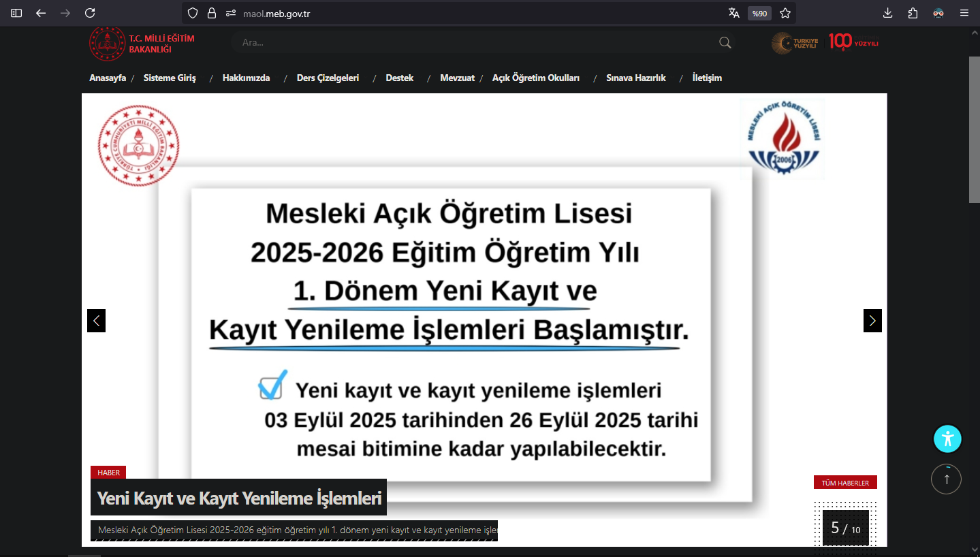Open the Açık Öğretim Okulları menu
The width and height of the screenshot is (980, 557).
536,78
